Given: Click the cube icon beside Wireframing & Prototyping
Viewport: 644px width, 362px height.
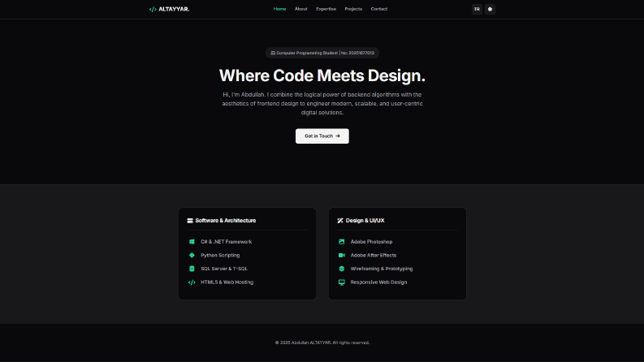Looking at the screenshot, I should 341,269.
